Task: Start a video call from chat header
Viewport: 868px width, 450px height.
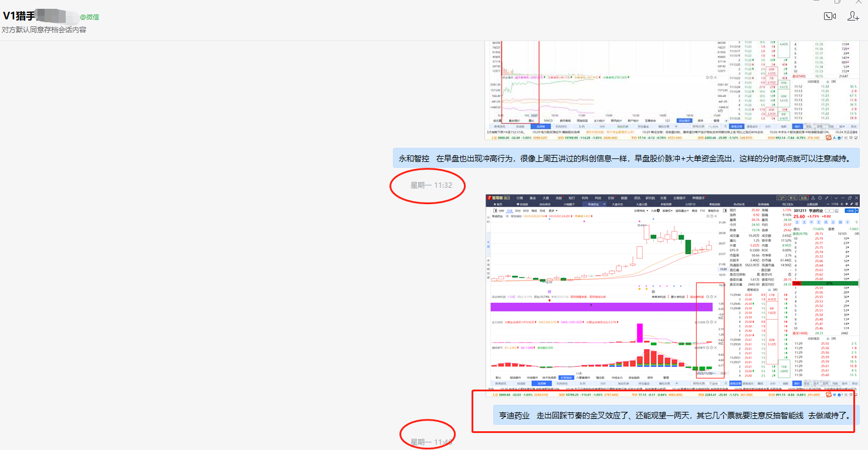Action: coord(829,16)
